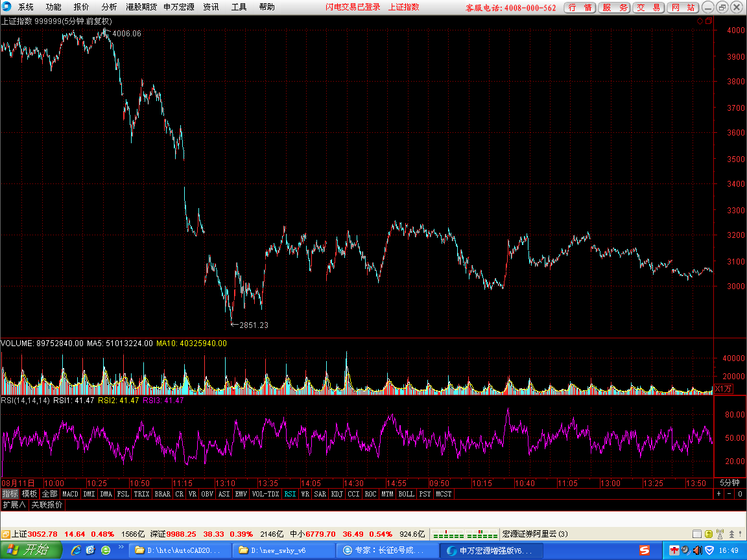Click the antenna signal icon in status bar
This screenshot has width=747, height=560.
[x=720, y=534]
